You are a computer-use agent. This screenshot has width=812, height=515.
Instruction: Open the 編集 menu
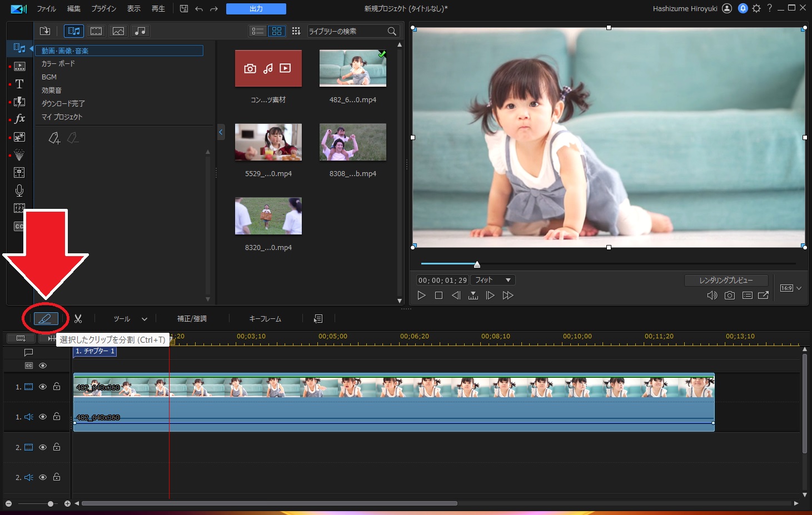point(74,9)
